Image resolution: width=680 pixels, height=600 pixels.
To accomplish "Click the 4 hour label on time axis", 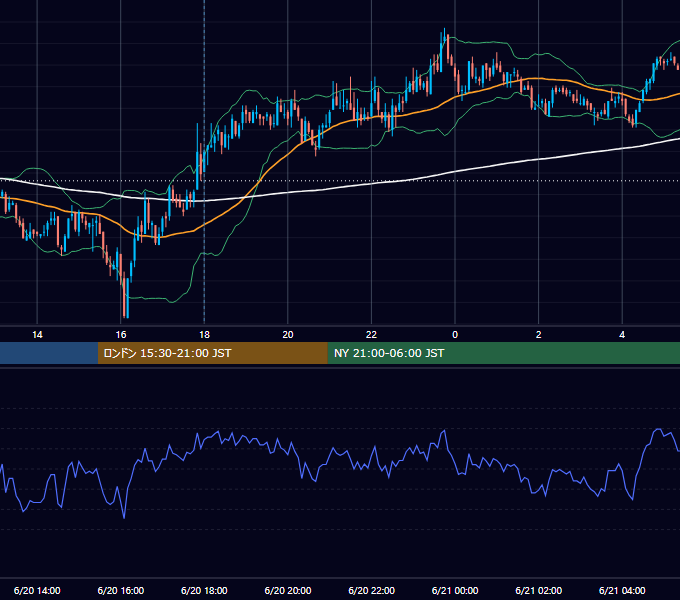I will (622, 335).
